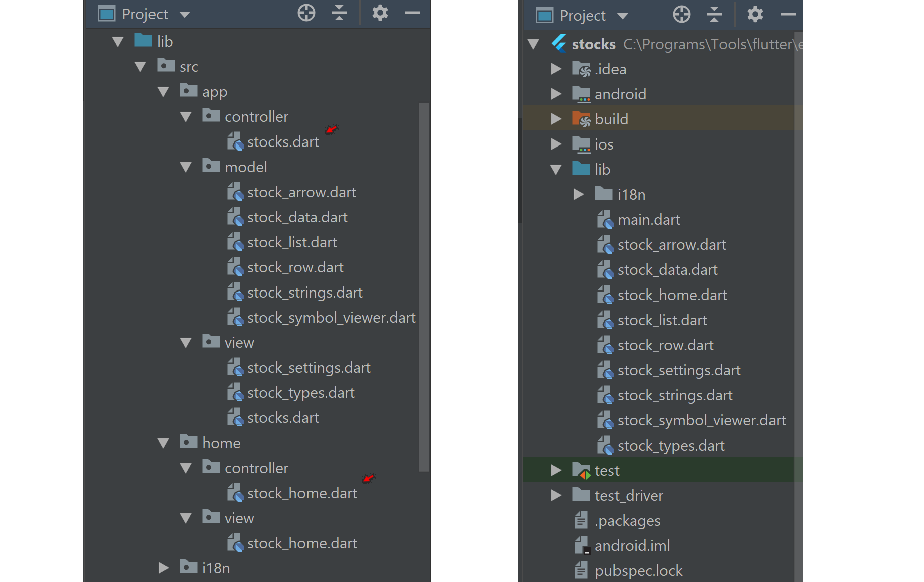Click the excluded build folder icon
This screenshot has width=924, height=582.
click(581, 119)
